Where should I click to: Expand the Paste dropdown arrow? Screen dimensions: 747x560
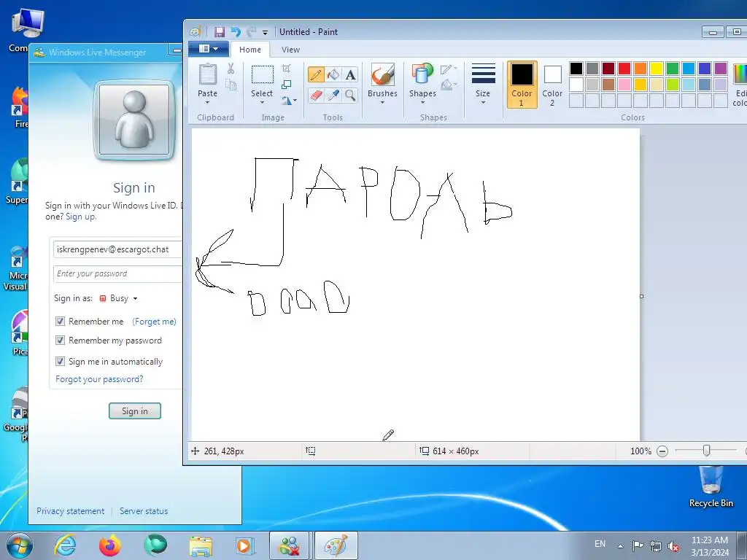(207, 102)
